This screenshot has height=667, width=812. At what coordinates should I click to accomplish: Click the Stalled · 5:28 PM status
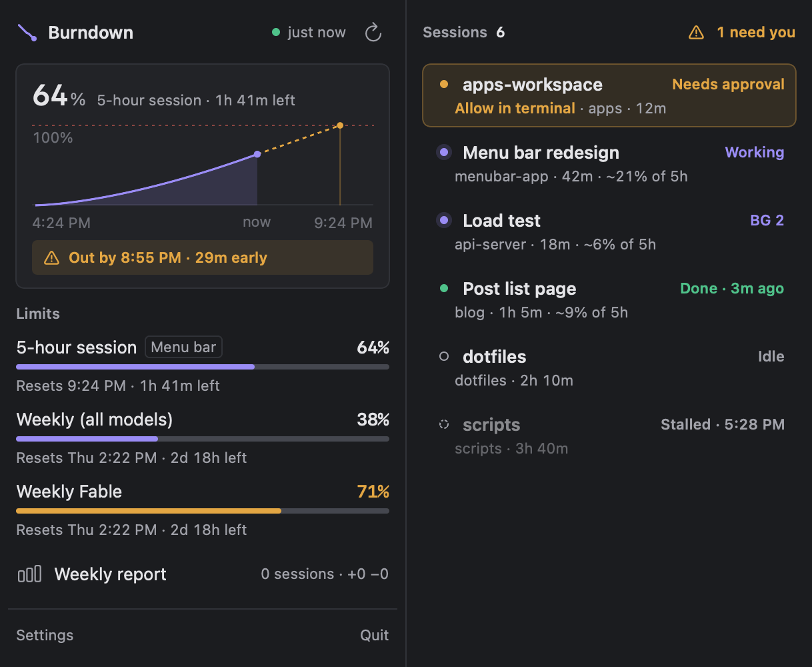(x=723, y=424)
